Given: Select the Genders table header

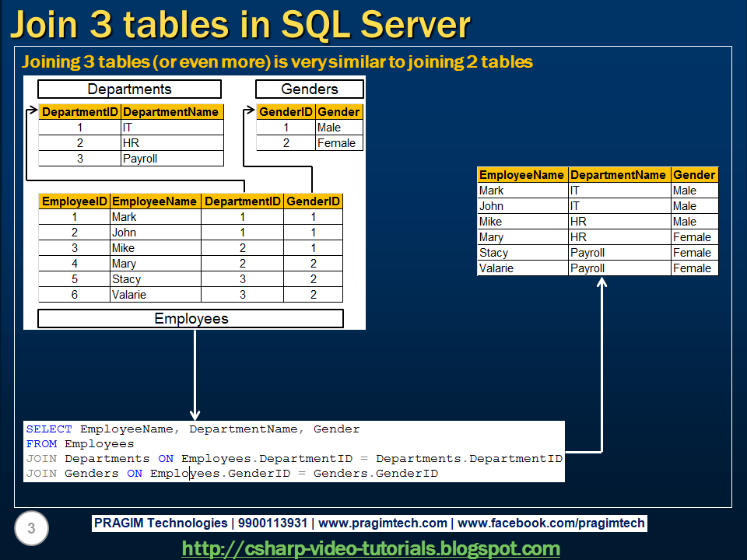Looking at the screenshot, I should [x=309, y=89].
